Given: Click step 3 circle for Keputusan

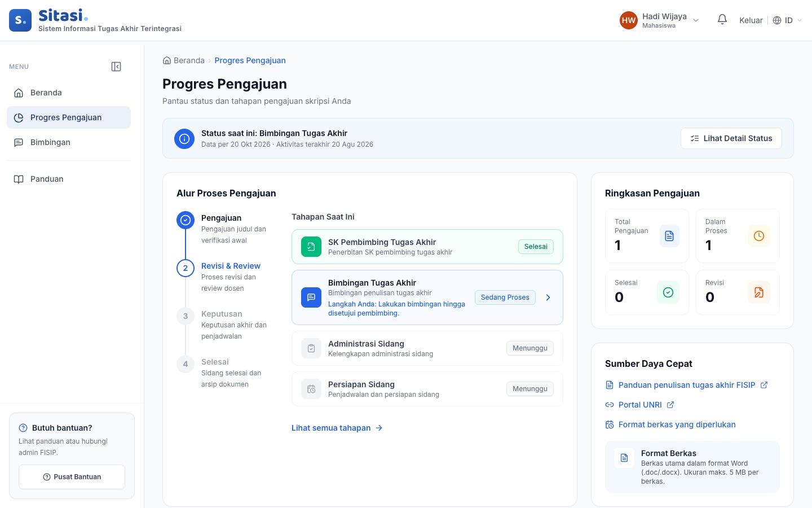Looking at the screenshot, I should point(186,316).
